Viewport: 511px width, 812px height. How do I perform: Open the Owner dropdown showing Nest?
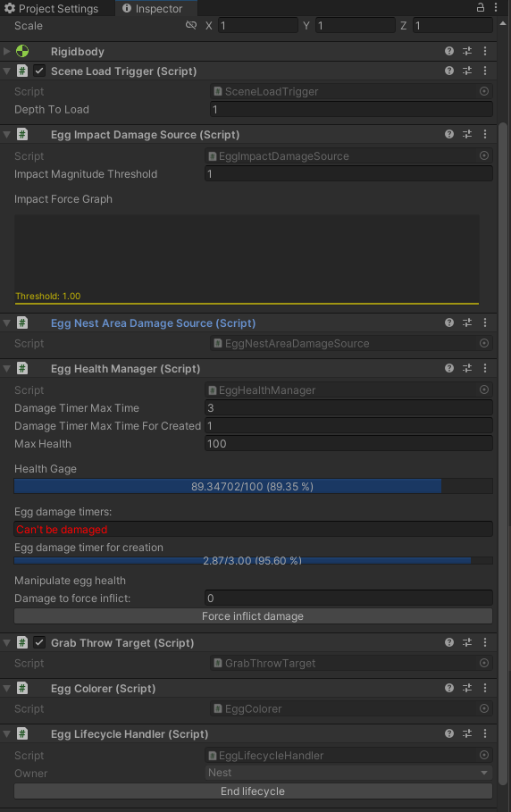coord(348,773)
